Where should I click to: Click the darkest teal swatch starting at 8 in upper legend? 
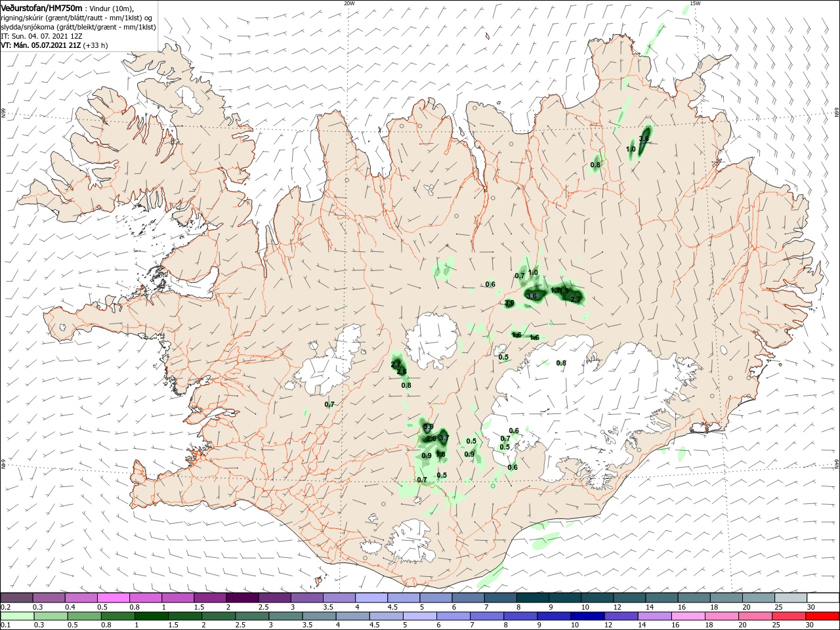(533, 598)
